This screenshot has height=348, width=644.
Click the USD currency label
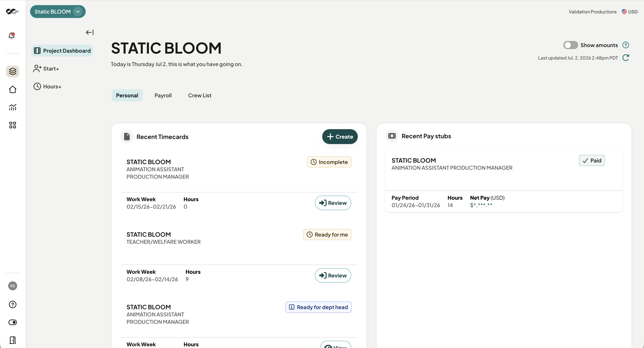tap(633, 12)
